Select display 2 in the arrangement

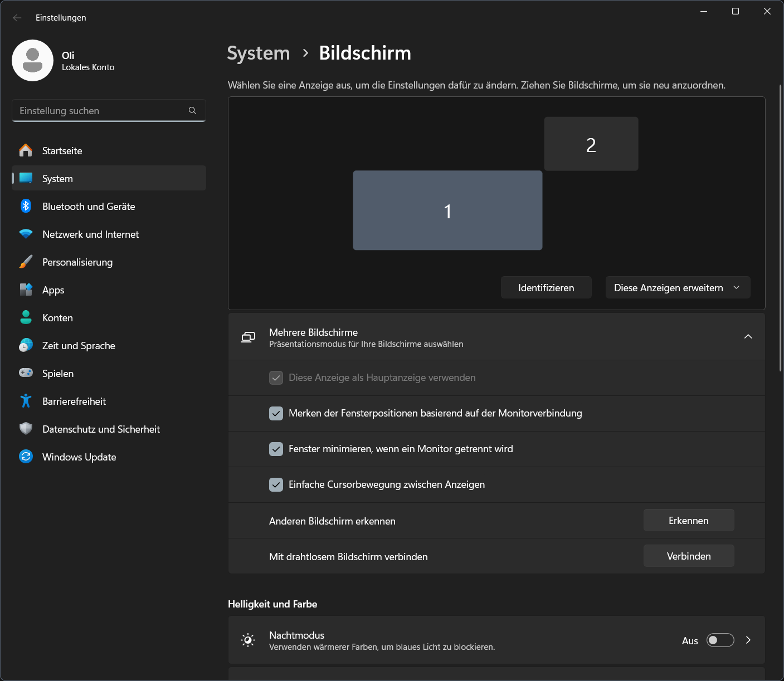(591, 144)
